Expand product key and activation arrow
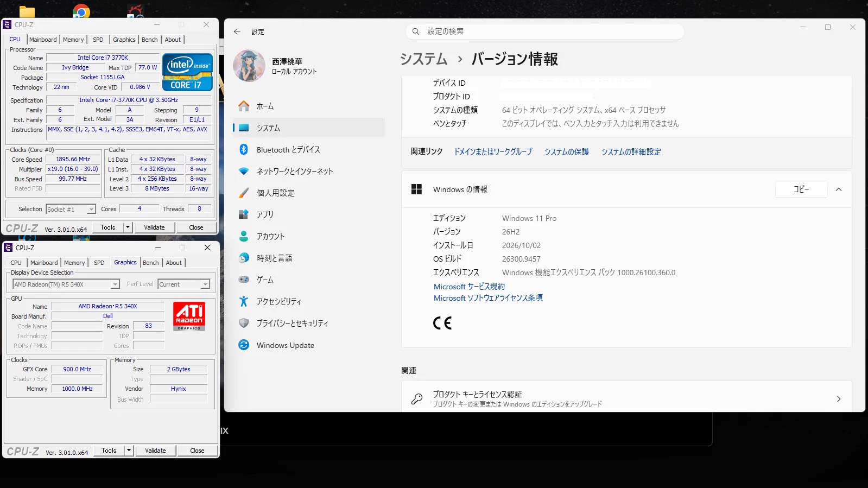 (x=839, y=399)
